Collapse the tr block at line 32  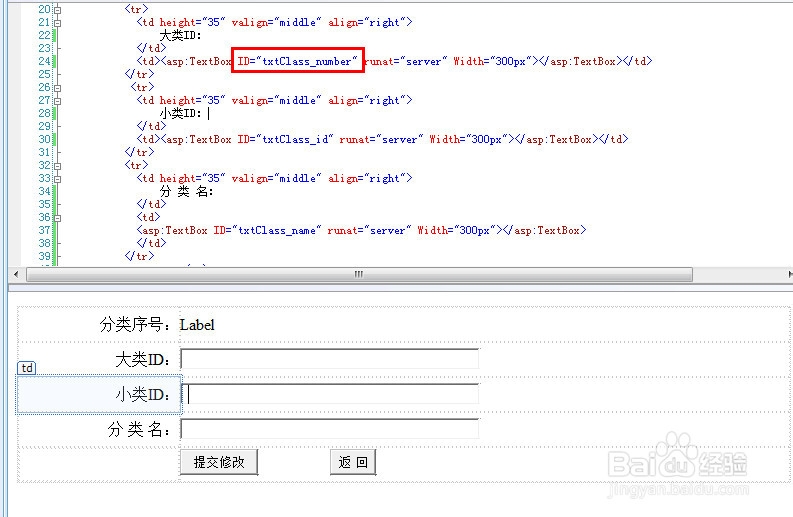point(58,166)
